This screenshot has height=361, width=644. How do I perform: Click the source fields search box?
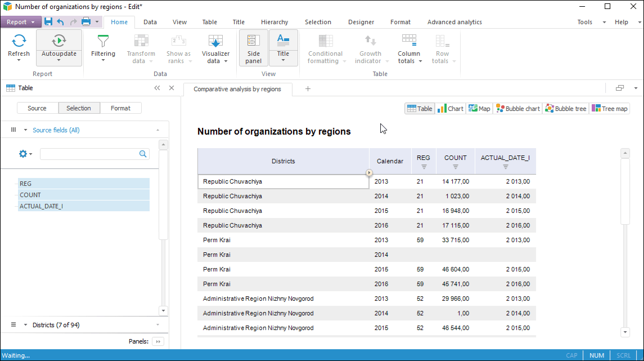pos(89,154)
